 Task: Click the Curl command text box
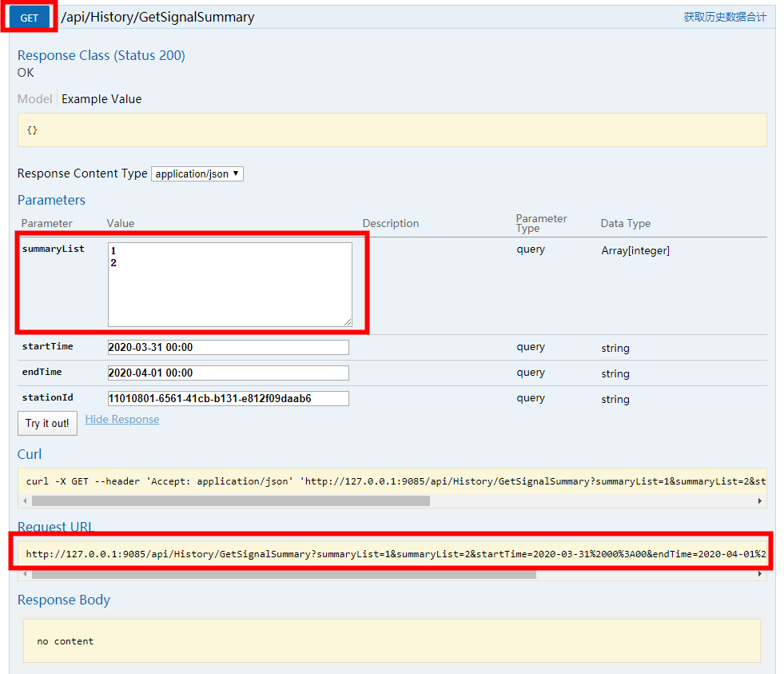pos(392,481)
